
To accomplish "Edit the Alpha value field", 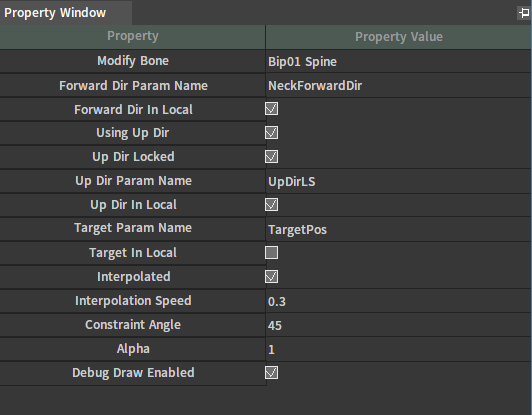I will pyautogui.click(x=399, y=350).
